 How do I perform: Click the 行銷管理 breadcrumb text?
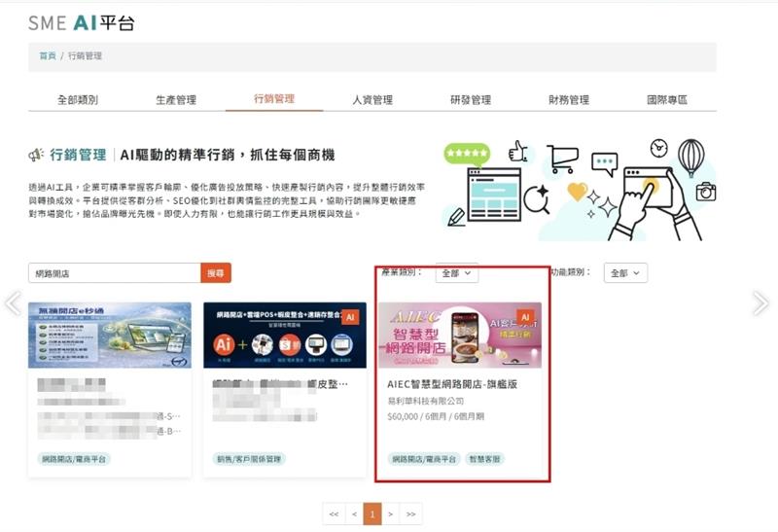[85, 55]
